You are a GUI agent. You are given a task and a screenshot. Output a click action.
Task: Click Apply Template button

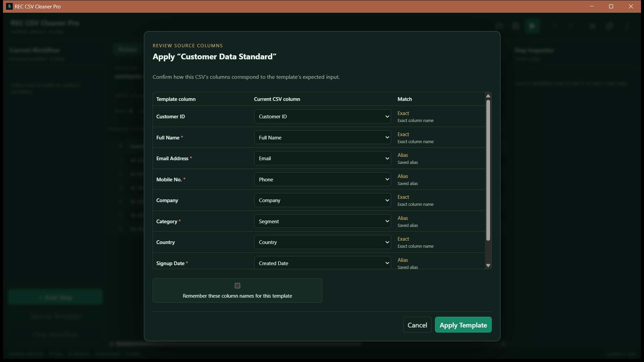463,325
